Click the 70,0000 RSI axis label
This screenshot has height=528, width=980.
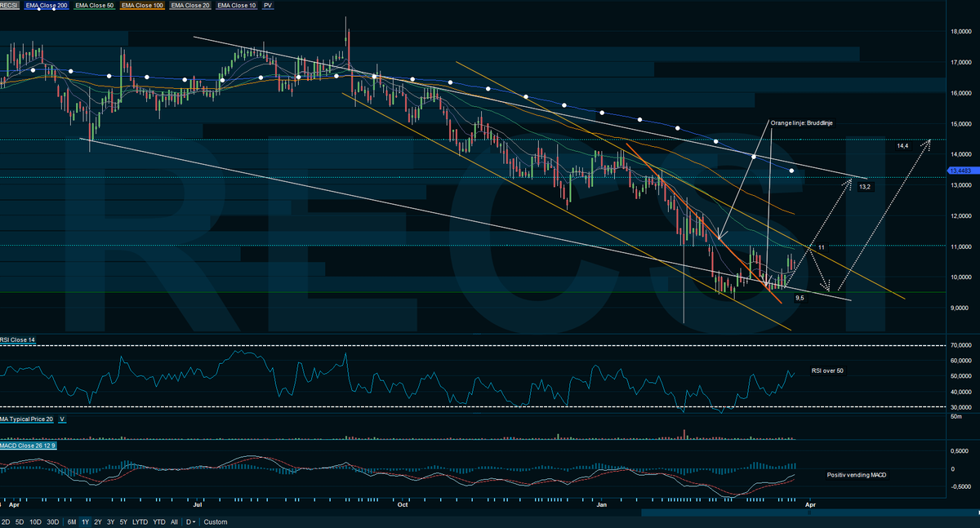960,346
